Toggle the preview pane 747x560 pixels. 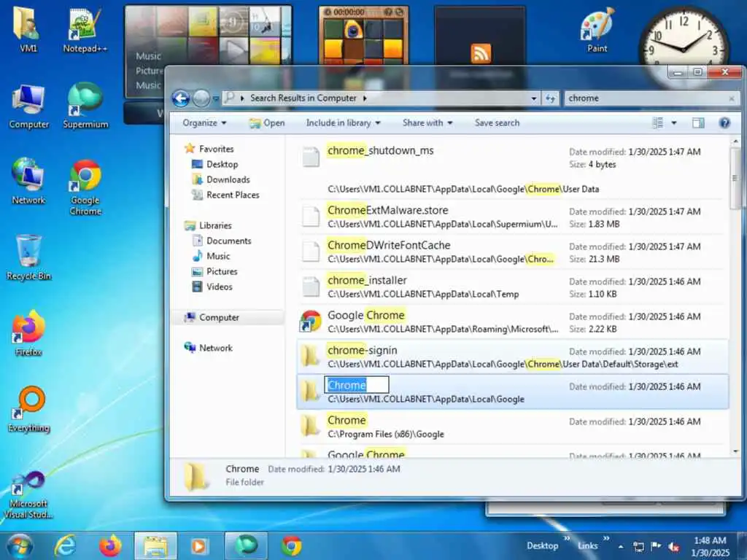[x=698, y=122]
